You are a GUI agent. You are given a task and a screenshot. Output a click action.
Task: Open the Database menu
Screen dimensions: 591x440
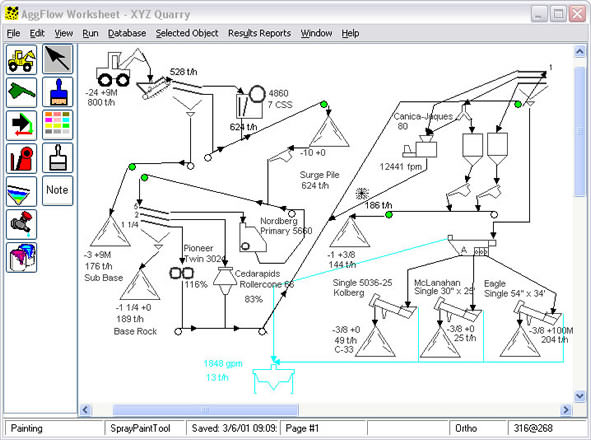[x=127, y=33]
